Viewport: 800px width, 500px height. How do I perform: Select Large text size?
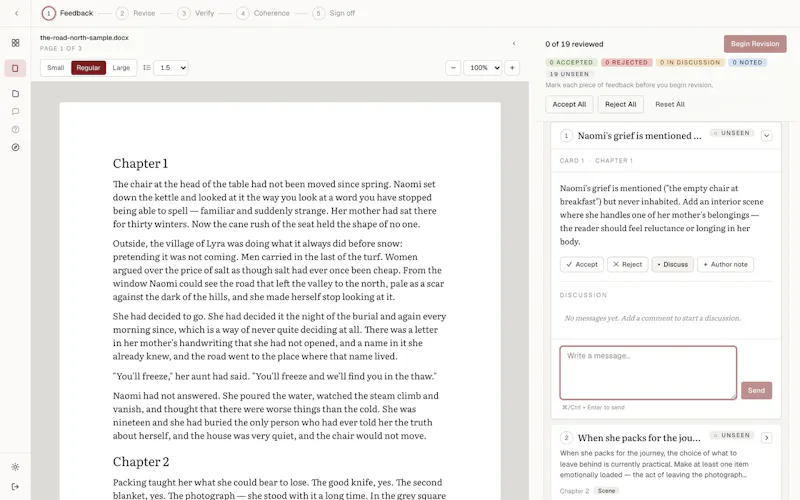pyautogui.click(x=121, y=67)
